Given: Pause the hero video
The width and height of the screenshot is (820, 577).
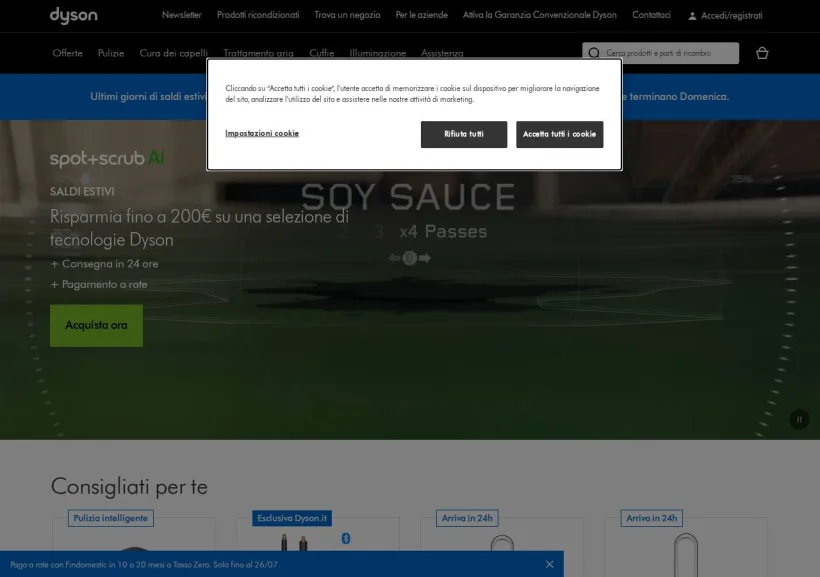Looking at the screenshot, I should [799, 420].
